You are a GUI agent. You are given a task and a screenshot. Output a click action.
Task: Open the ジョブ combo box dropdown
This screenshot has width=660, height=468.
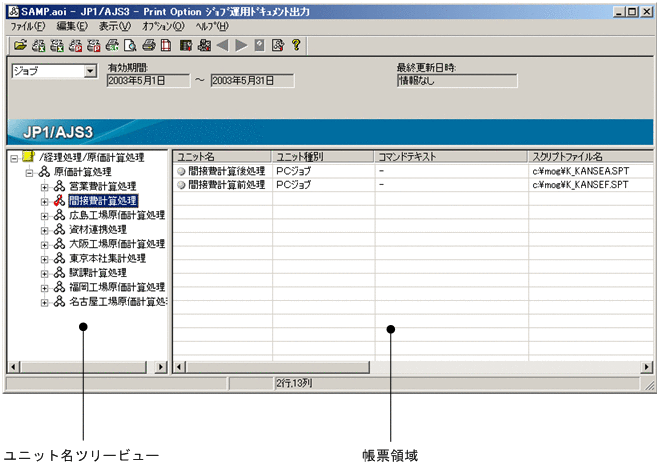pyautogui.click(x=90, y=72)
